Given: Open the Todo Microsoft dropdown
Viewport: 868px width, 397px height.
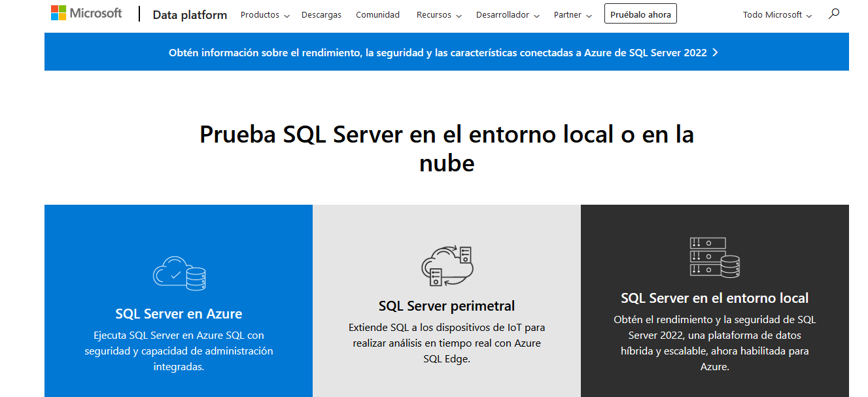Looking at the screenshot, I should (x=777, y=14).
